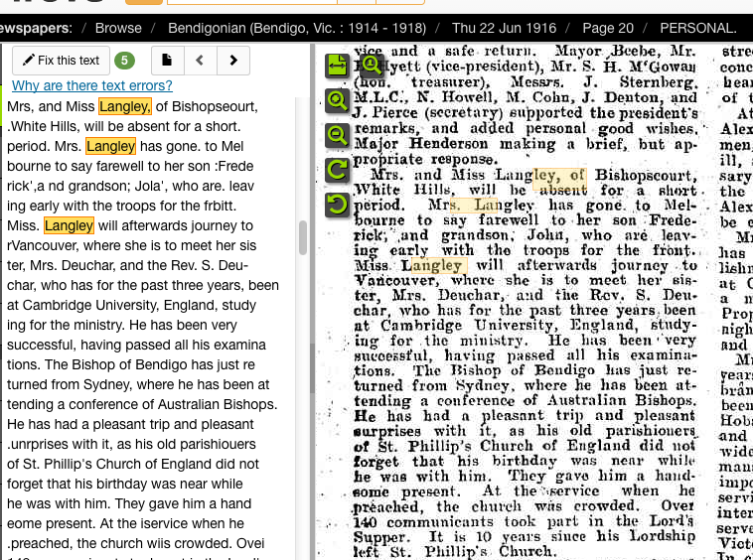Click the PERSONAL. article breadcrumb
The width and height of the screenshot is (753, 560).
(697, 29)
